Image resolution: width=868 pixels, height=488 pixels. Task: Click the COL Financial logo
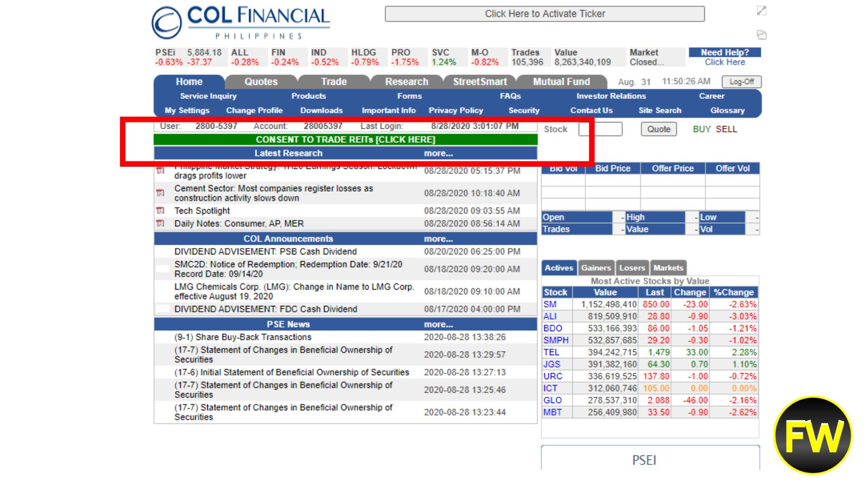[241, 23]
